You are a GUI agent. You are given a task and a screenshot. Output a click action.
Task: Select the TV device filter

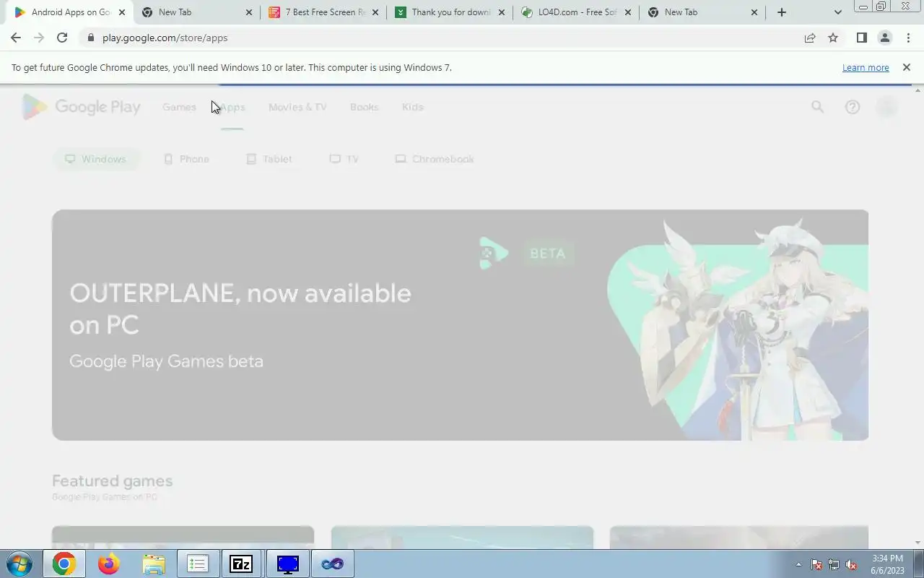coord(344,159)
